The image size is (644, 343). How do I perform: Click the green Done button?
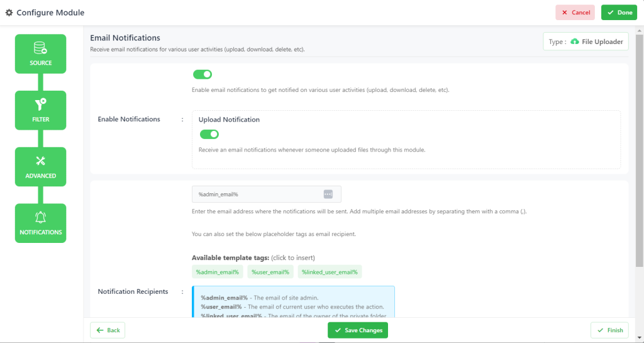pyautogui.click(x=619, y=13)
